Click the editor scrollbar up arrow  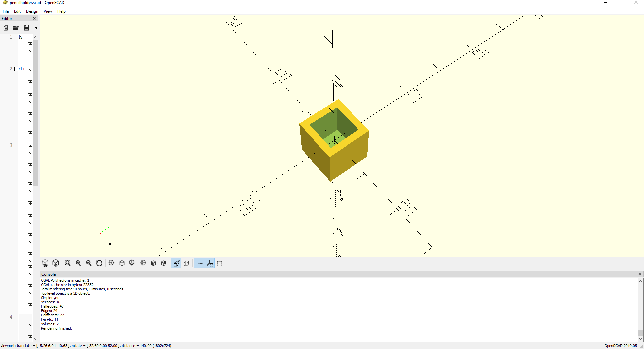tap(35, 37)
